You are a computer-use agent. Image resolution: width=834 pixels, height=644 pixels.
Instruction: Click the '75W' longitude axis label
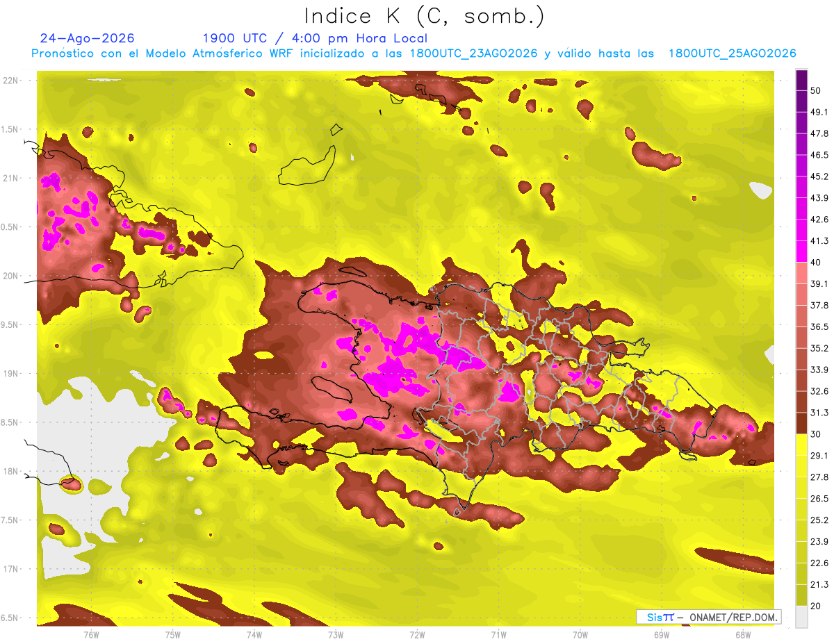[173, 635]
